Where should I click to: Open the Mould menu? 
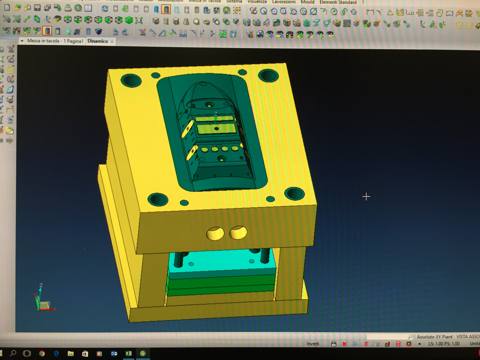tap(307, 2)
